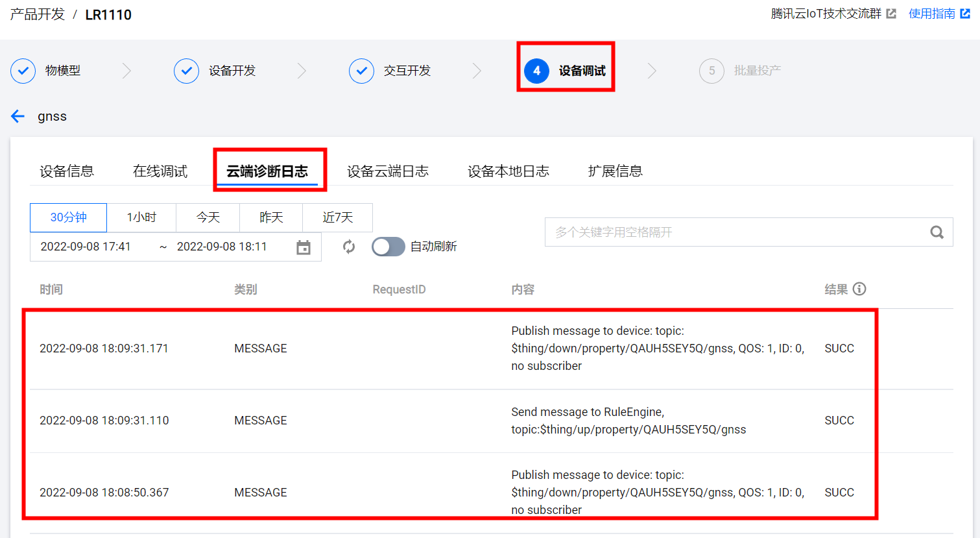Open the 设备云端日志 tab
The width and height of the screenshot is (980, 538).
click(388, 171)
